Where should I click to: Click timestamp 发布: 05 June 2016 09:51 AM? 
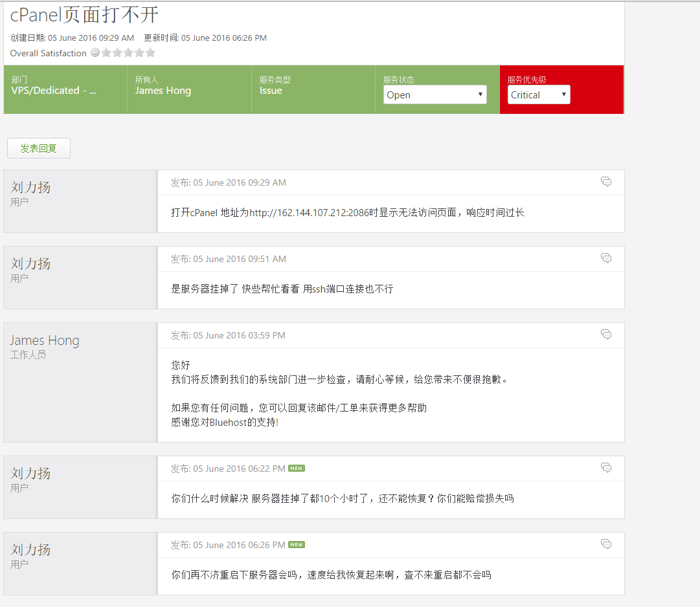pos(228,259)
